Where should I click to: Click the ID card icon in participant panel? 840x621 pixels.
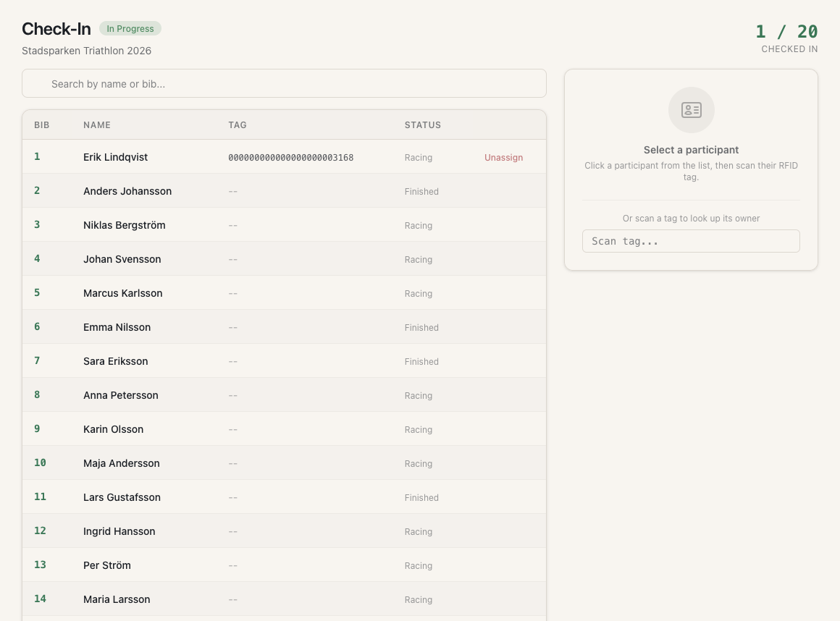coord(691,110)
